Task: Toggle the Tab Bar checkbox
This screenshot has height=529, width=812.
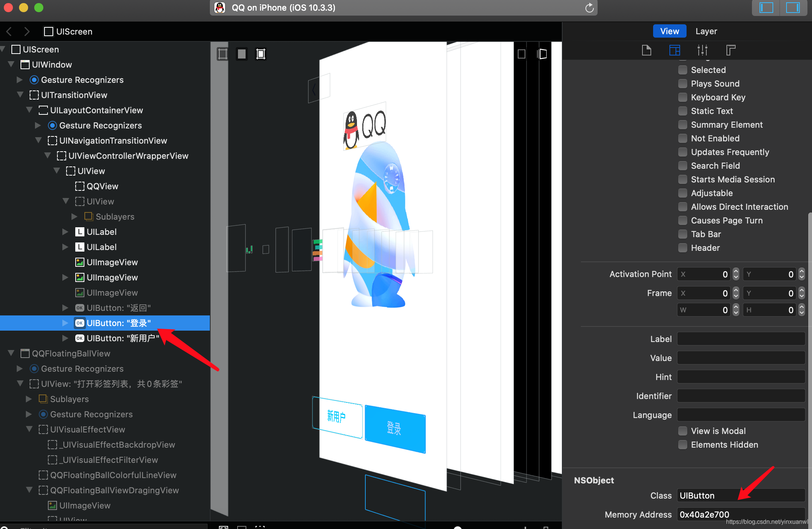Action: click(683, 234)
